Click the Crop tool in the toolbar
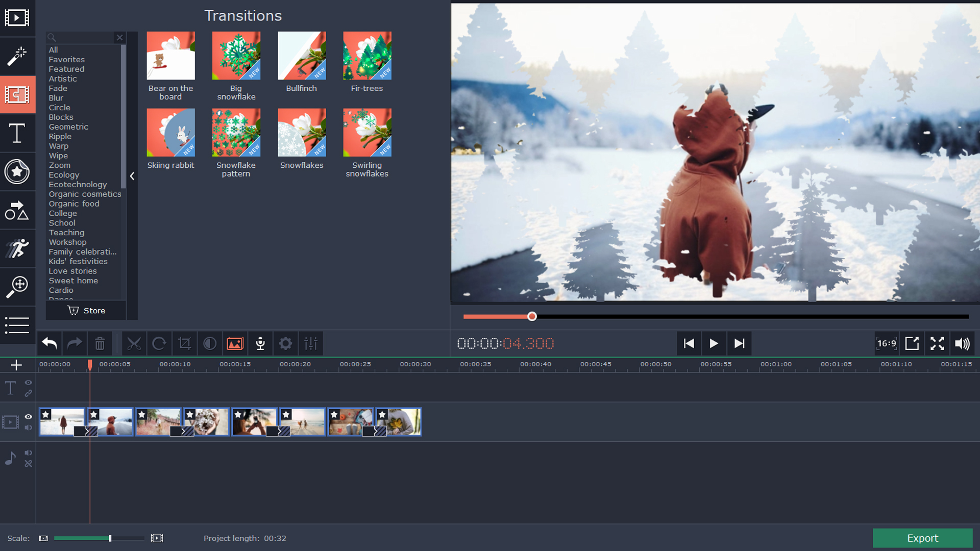Image resolution: width=980 pixels, height=551 pixels. (184, 343)
